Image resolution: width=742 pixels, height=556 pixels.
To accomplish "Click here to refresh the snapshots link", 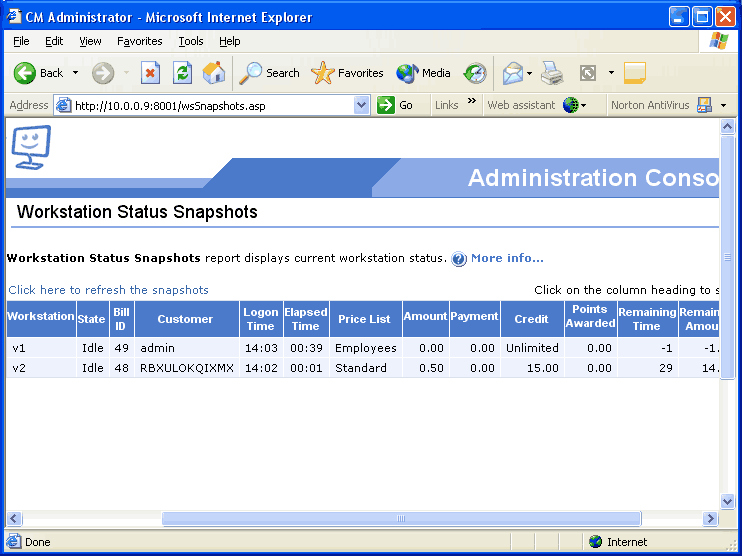I will point(108,290).
